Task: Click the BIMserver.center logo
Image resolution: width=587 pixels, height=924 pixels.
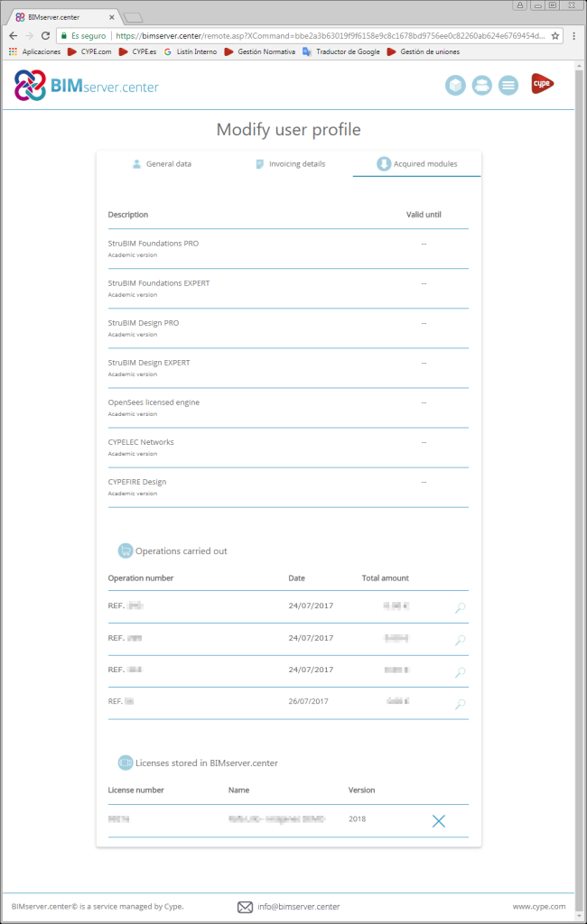Action: (87, 86)
